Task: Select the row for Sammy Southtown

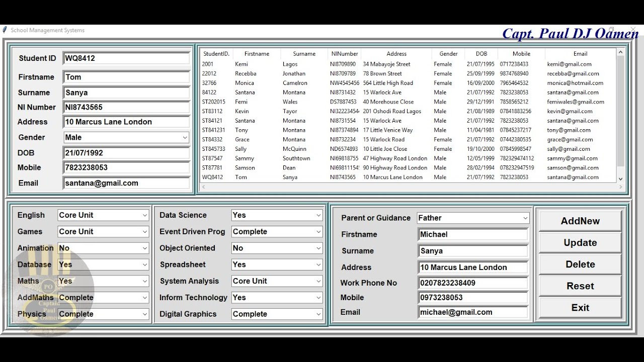Action: pos(408,158)
